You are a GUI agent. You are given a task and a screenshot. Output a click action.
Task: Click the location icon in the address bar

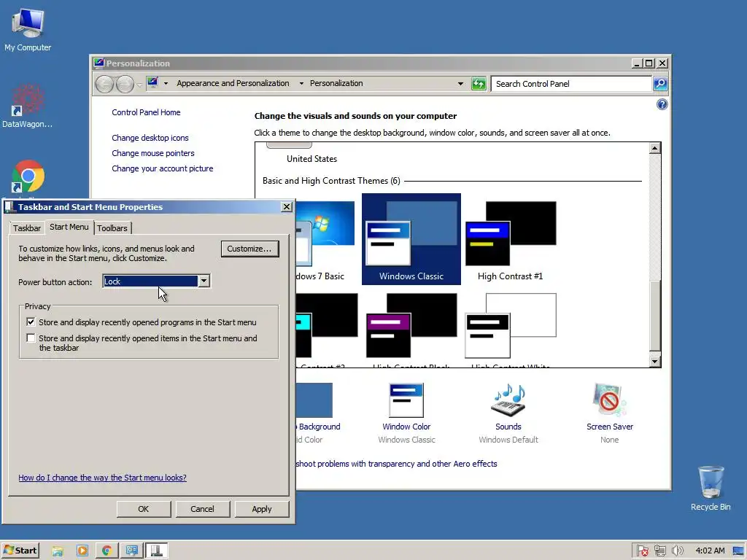152,83
